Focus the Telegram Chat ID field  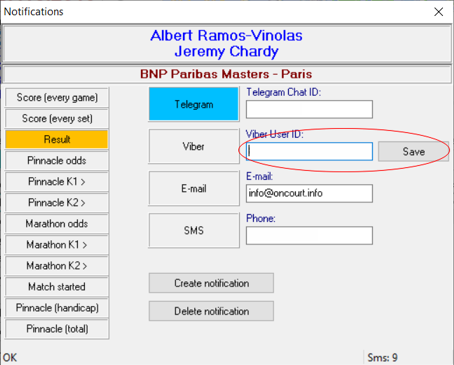pos(309,109)
